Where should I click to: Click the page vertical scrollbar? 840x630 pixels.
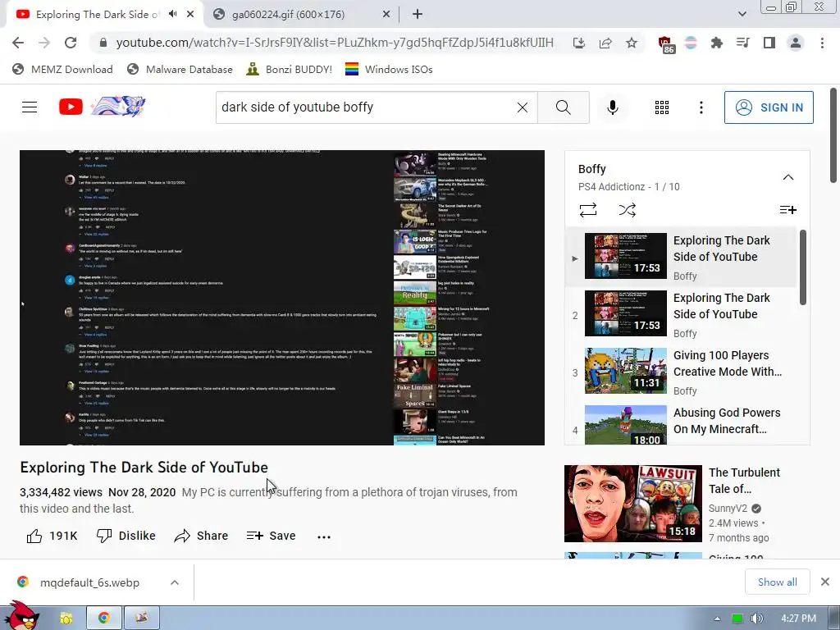tap(833, 135)
